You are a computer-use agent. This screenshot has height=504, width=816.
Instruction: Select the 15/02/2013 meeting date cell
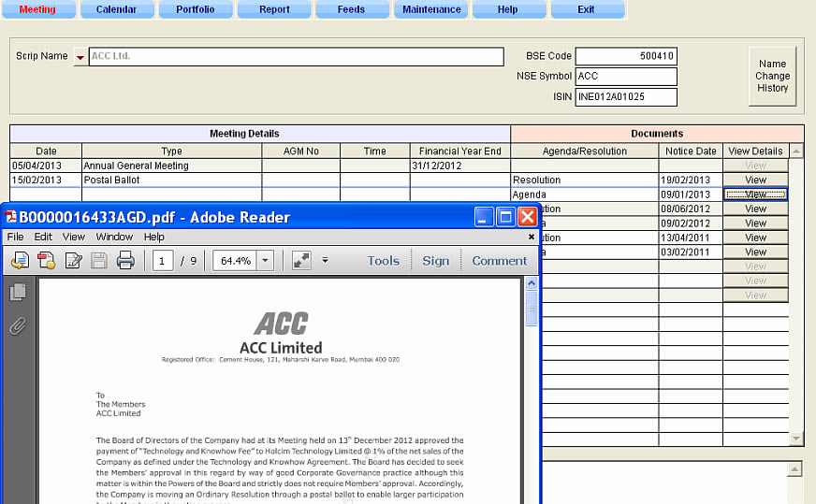click(46, 180)
